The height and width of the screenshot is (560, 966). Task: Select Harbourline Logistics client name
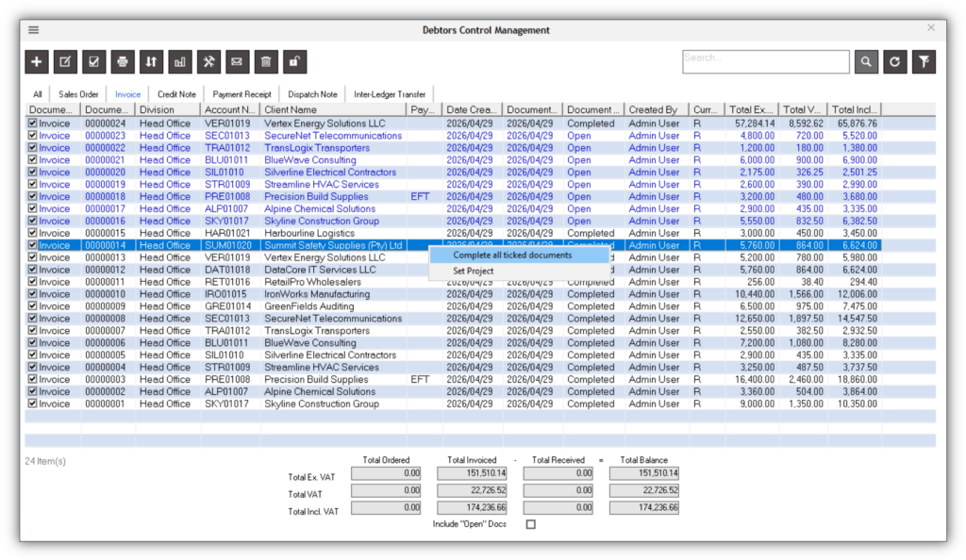(309, 233)
